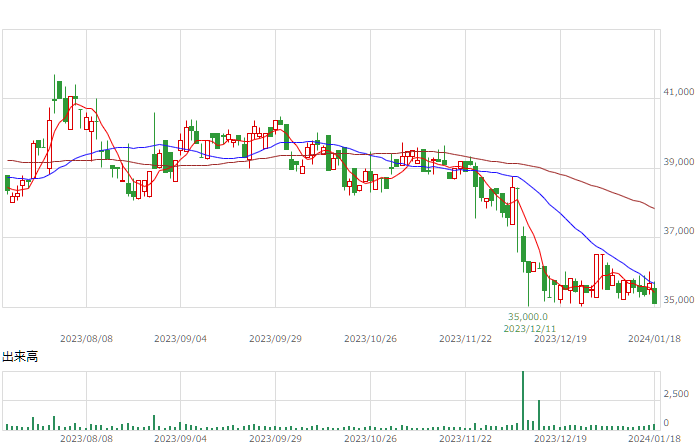
Task: Click the 41,000 price axis label
Action: click(678, 92)
